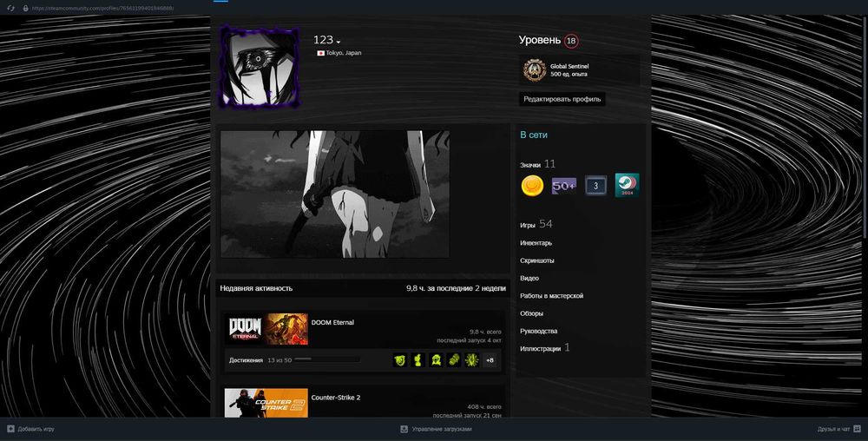Image resolution: width=868 pixels, height=441 pixels.
Task: Click the 50+ game collector badge
Action: pos(563,186)
